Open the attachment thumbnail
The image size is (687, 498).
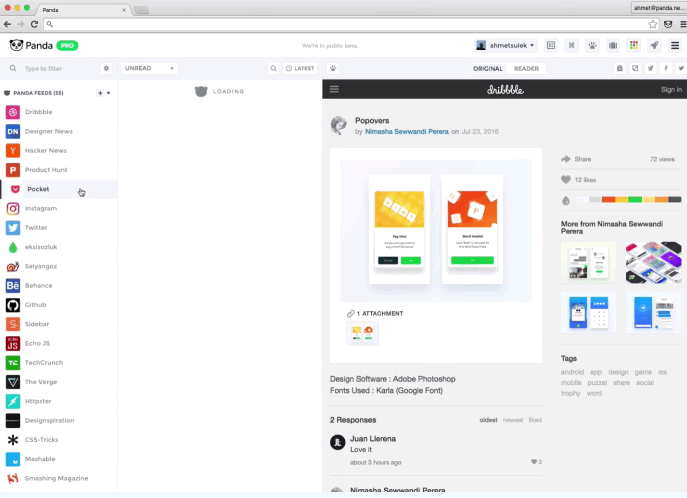click(x=362, y=333)
